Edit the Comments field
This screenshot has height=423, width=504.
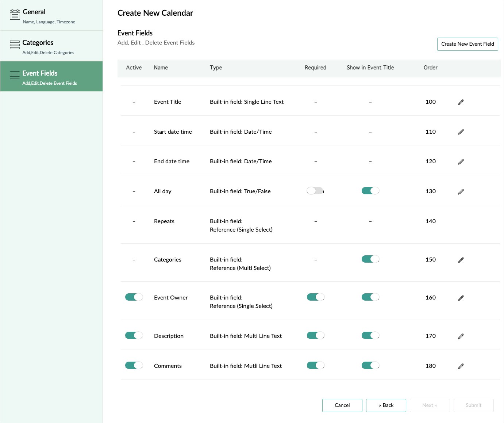[x=460, y=366]
